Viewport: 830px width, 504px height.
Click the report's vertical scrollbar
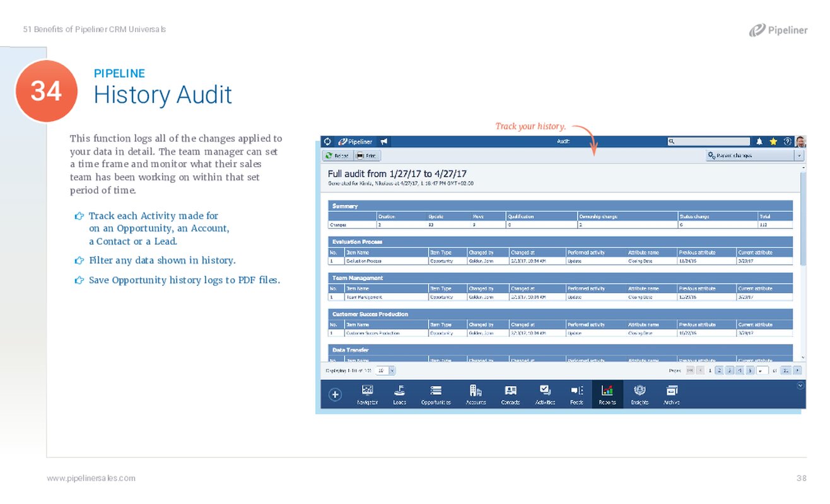[x=803, y=218]
